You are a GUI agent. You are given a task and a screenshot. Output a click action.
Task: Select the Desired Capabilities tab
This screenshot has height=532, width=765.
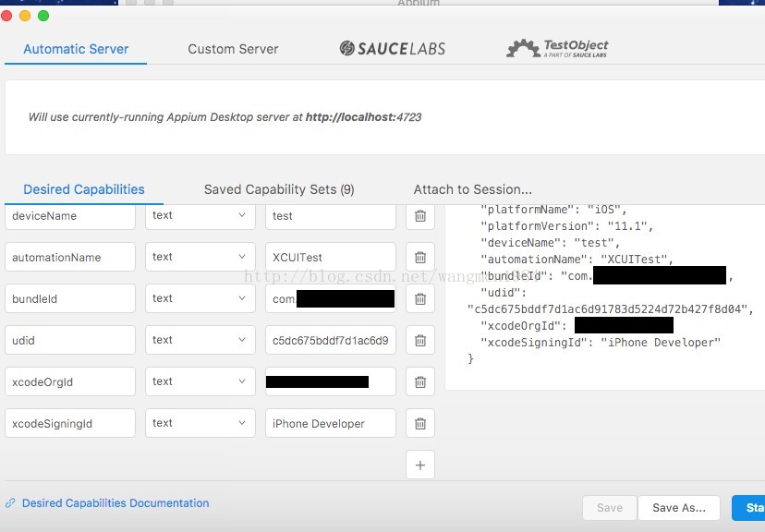point(84,189)
